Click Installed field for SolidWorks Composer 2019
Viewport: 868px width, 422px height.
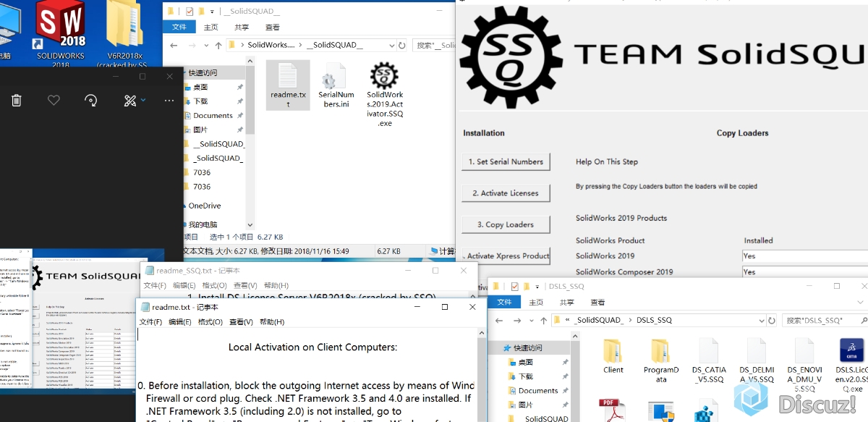coord(805,272)
